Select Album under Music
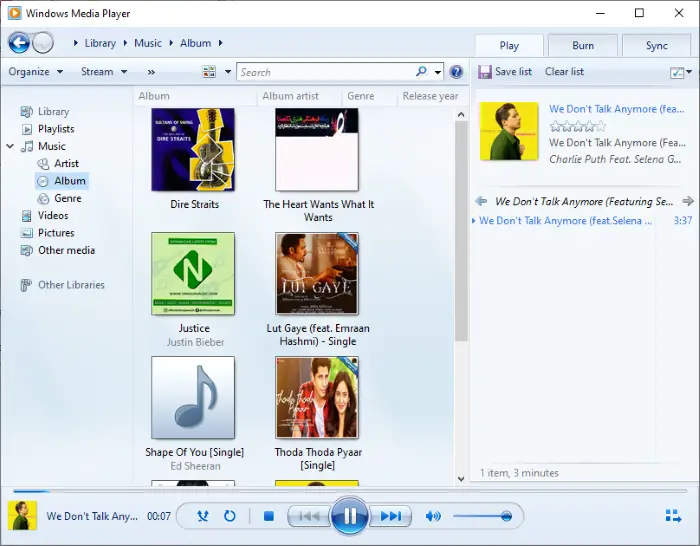The image size is (700, 546). (x=70, y=181)
